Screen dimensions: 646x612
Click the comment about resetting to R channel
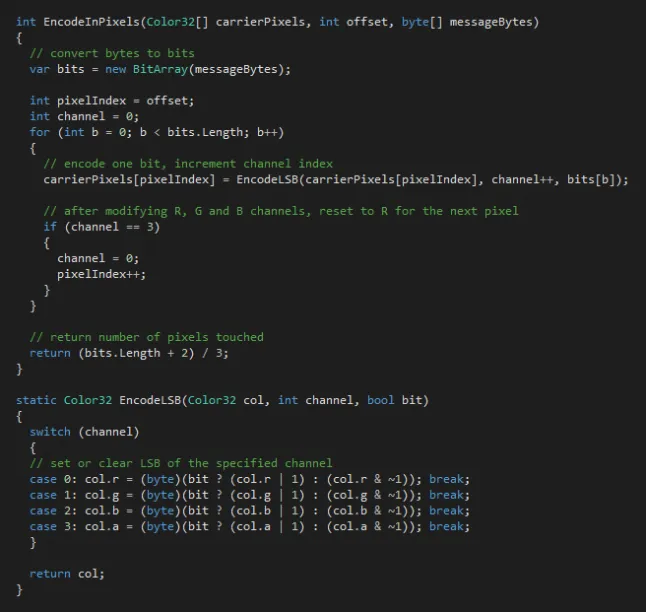(281, 211)
